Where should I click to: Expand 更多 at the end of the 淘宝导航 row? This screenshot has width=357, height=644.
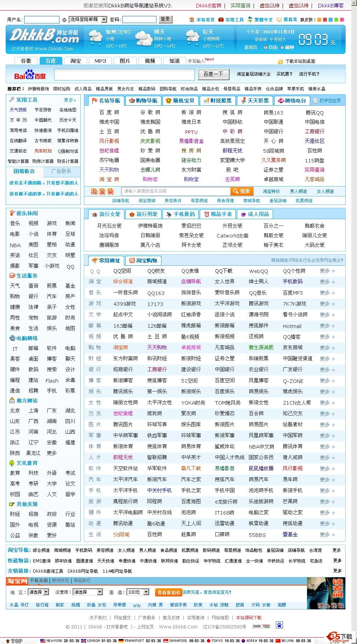pos(337,550)
